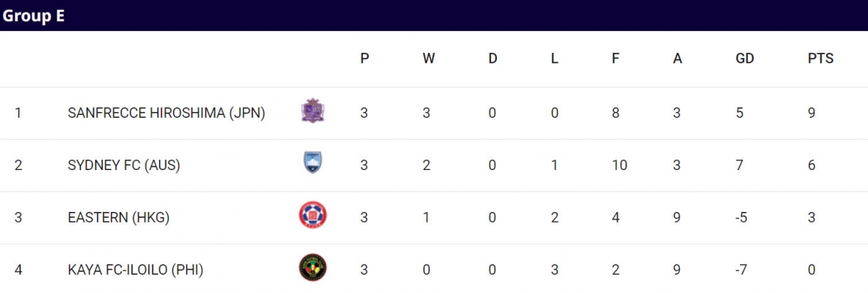Open the SANFRECCE HIROSHIMA (JPN) team name
Image resolution: width=868 pixels, height=293 pixels.
pos(166,114)
